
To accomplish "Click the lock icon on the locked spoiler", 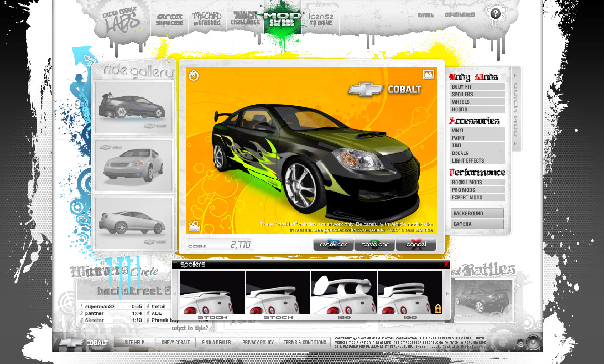I will click(438, 309).
